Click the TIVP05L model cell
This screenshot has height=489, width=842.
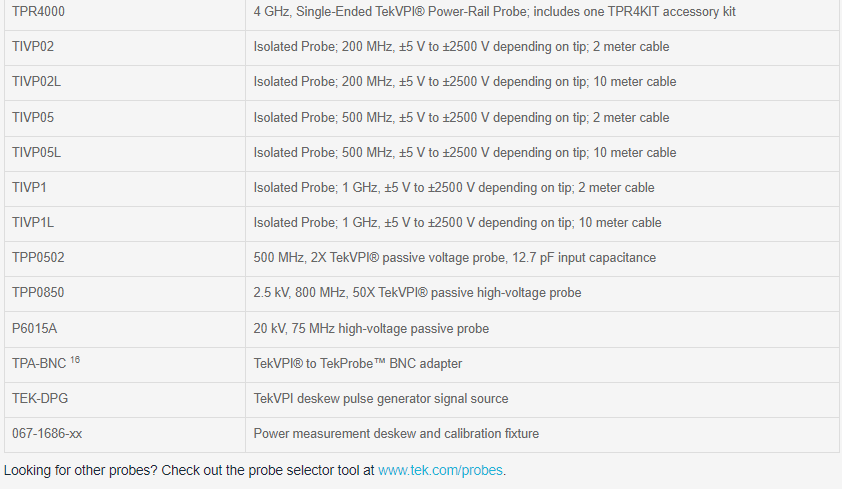pyautogui.click(x=36, y=153)
